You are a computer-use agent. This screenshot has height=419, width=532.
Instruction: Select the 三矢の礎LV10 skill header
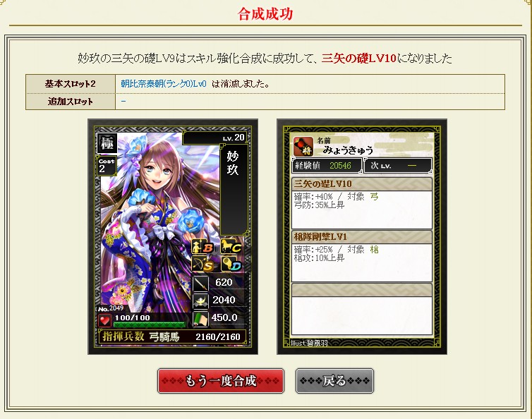pyautogui.click(x=362, y=184)
